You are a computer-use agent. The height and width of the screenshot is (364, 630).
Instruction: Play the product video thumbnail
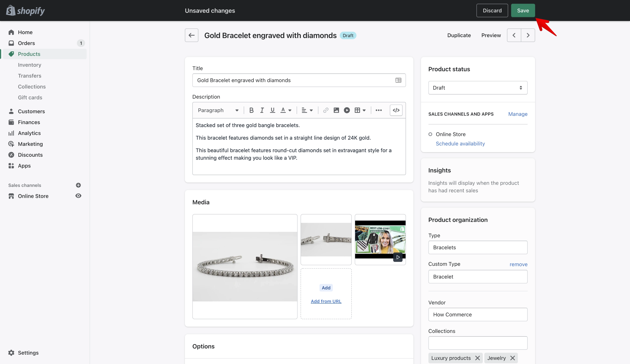point(398,257)
